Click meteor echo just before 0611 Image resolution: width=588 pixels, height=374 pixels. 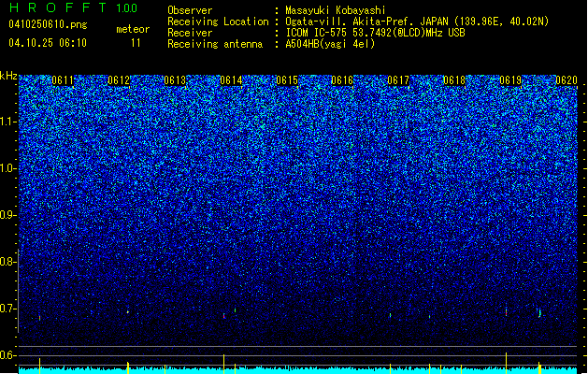tap(40, 318)
